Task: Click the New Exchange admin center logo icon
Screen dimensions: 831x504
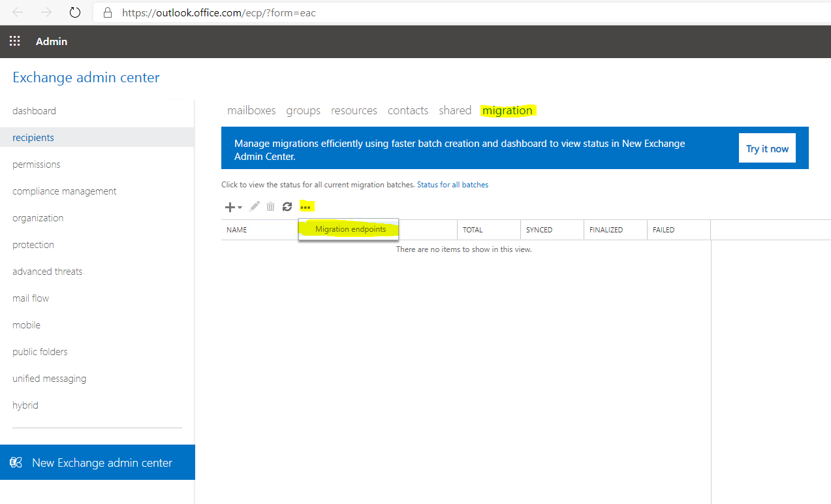Action: tap(16, 462)
